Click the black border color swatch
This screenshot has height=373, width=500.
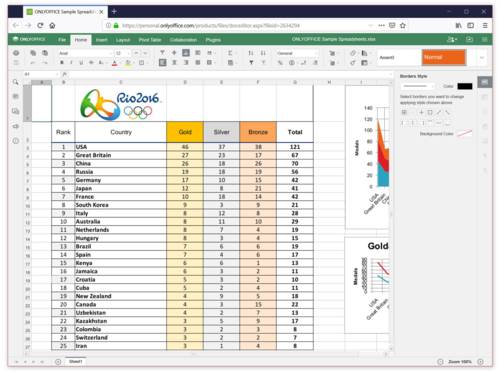click(465, 86)
